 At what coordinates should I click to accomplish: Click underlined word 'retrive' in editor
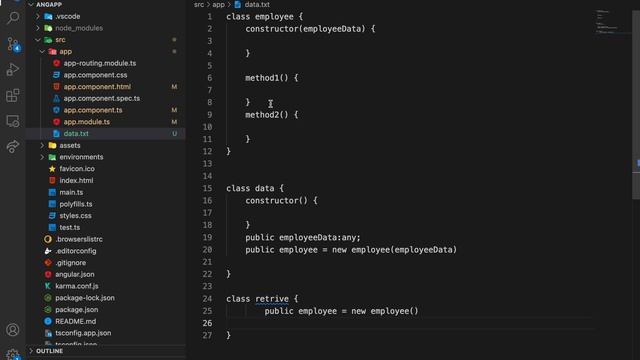[272, 299]
